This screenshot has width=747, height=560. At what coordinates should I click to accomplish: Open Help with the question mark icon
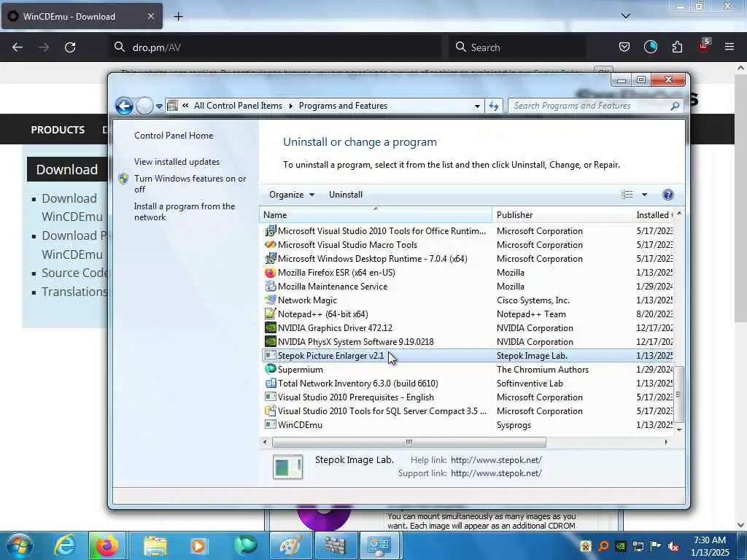668,194
